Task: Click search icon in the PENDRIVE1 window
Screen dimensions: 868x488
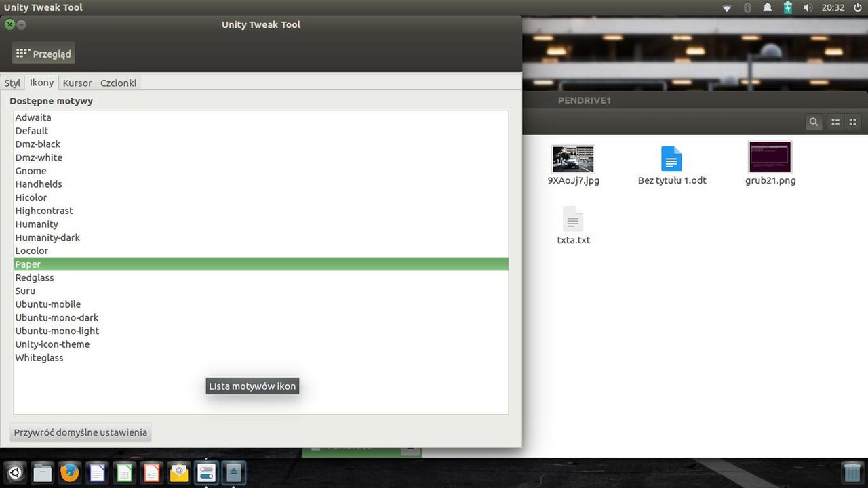Action: (814, 122)
